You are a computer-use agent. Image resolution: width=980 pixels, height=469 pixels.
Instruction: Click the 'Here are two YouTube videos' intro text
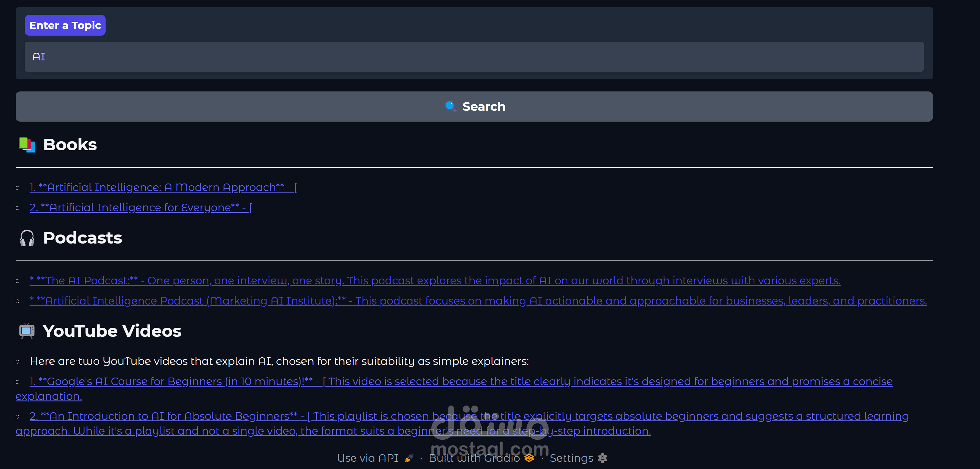[279, 361]
